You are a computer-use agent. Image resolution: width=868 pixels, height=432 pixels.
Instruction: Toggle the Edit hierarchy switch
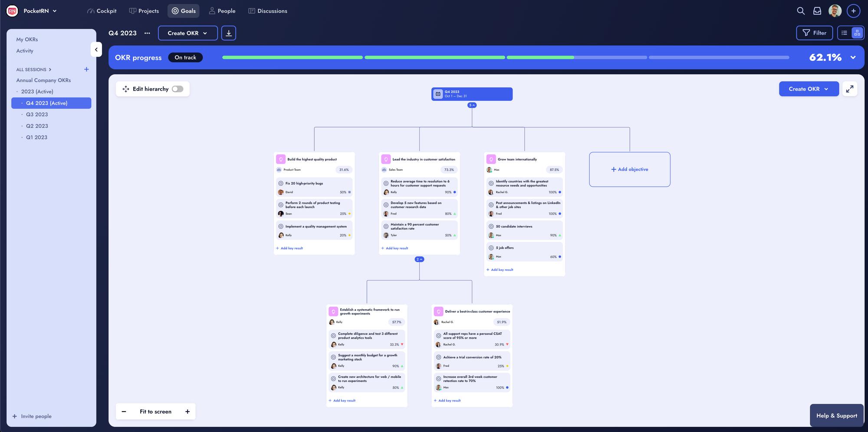point(178,89)
